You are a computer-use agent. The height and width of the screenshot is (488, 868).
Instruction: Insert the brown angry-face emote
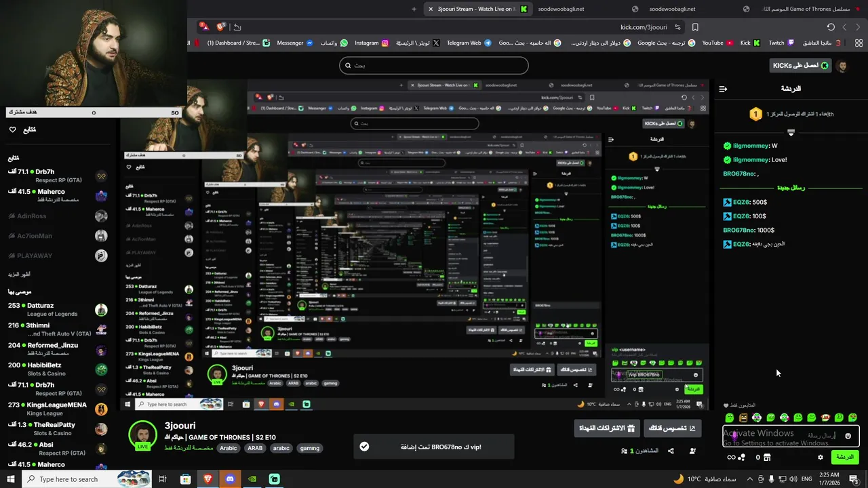pyautogui.click(x=743, y=418)
